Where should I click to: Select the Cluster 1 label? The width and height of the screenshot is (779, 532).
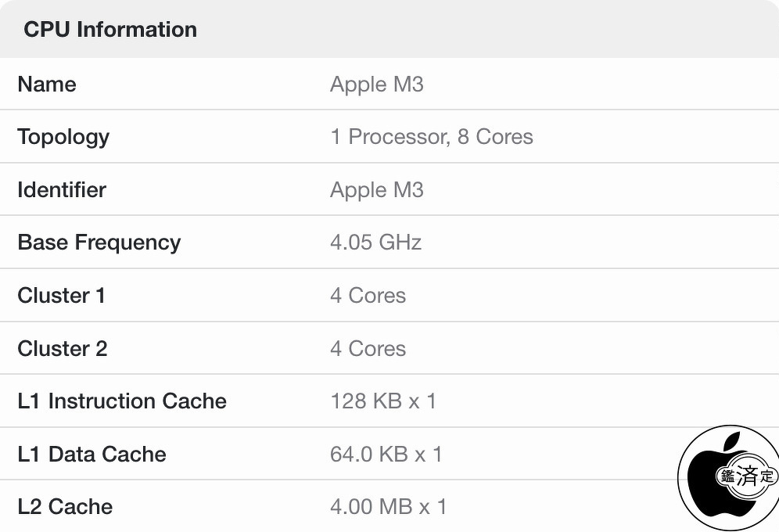[x=61, y=296]
